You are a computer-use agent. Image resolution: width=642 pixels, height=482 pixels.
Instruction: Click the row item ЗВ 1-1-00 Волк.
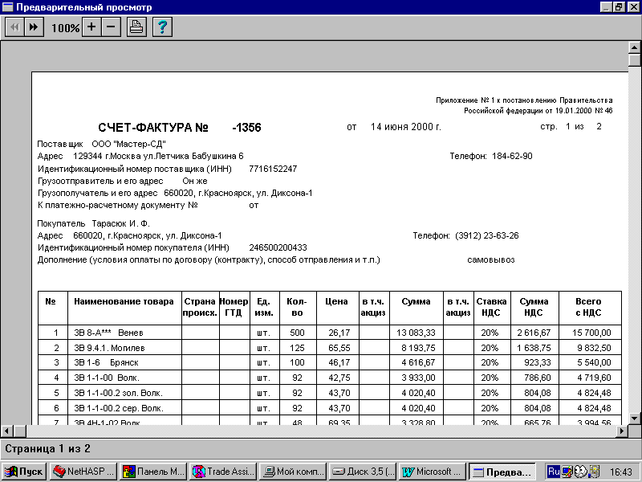(106, 378)
